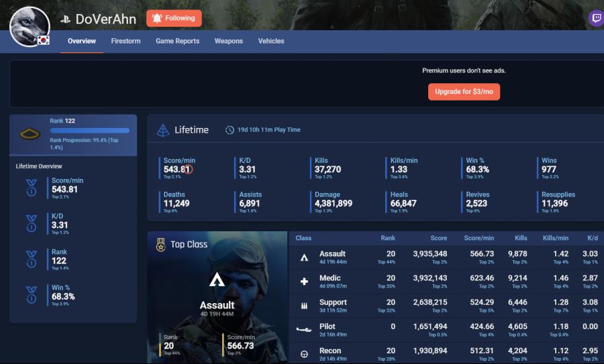Click the Recon crosshair icon in table

pyautogui.click(x=304, y=354)
